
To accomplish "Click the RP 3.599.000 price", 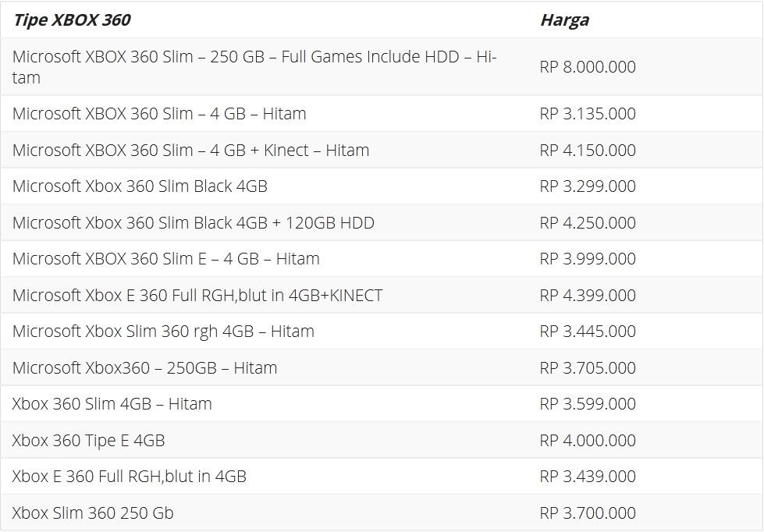I will (x=588, y=404).
